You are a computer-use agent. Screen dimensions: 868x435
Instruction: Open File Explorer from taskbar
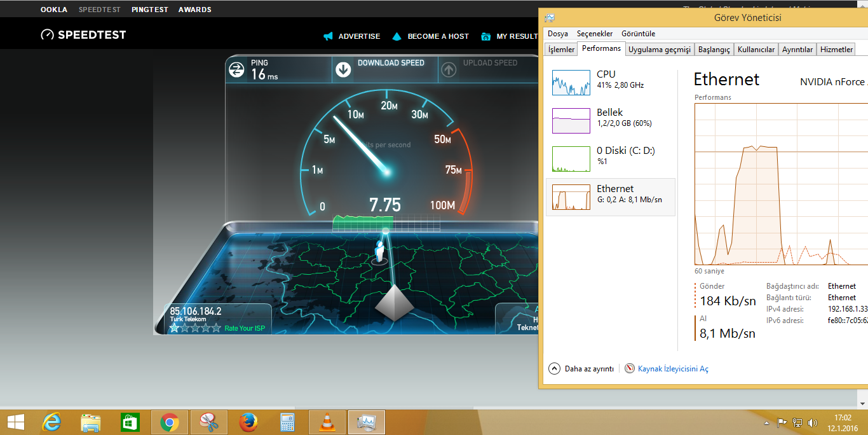click(91, 422)
